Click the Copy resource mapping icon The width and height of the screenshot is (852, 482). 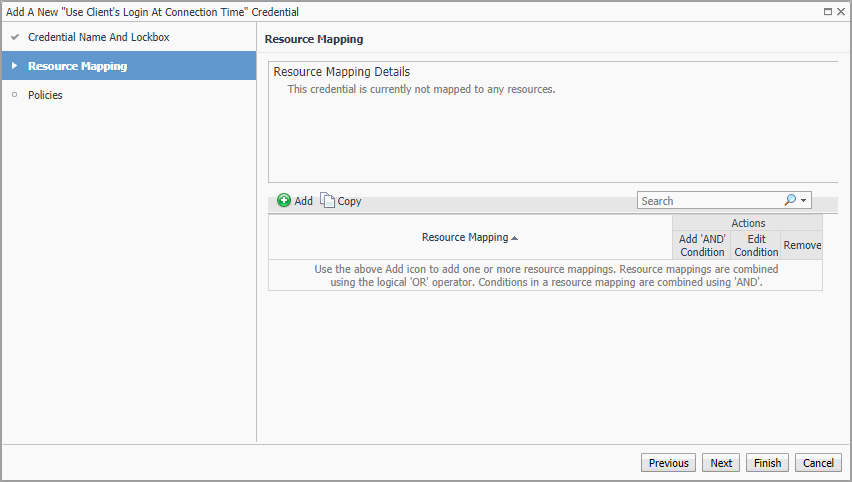point(328,201)
